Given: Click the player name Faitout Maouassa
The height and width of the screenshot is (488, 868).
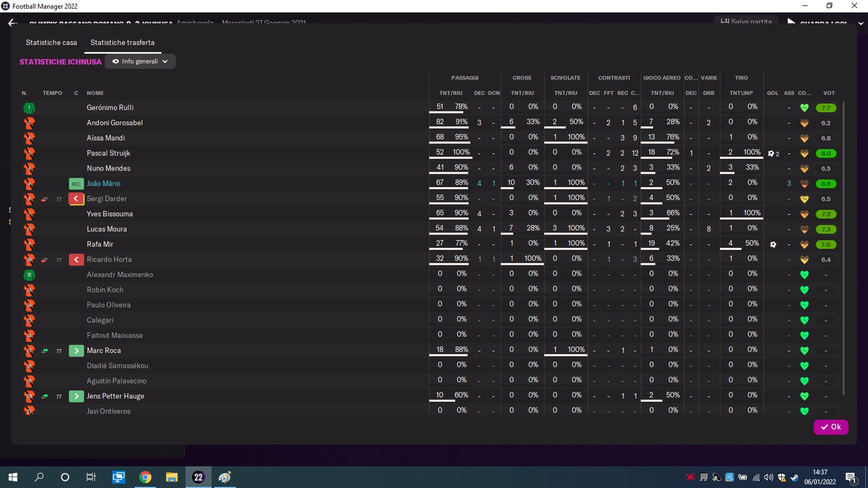Looking at the screenshot, I should point(115,335).
